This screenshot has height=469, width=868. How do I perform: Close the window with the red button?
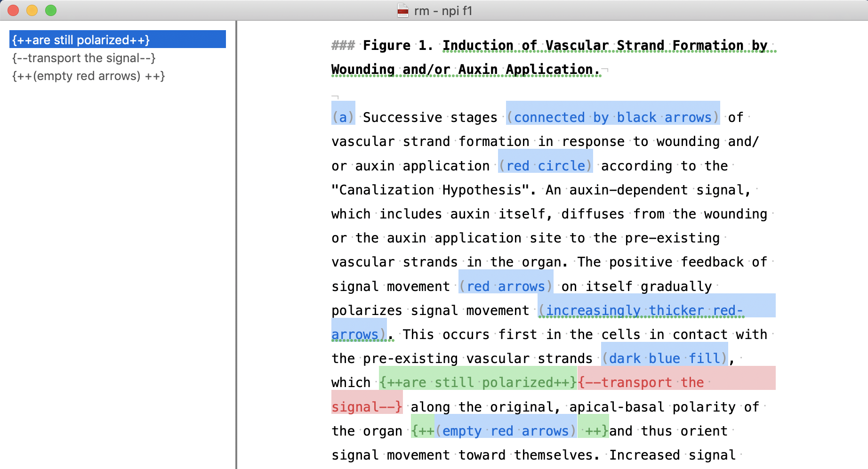point(13,10)
